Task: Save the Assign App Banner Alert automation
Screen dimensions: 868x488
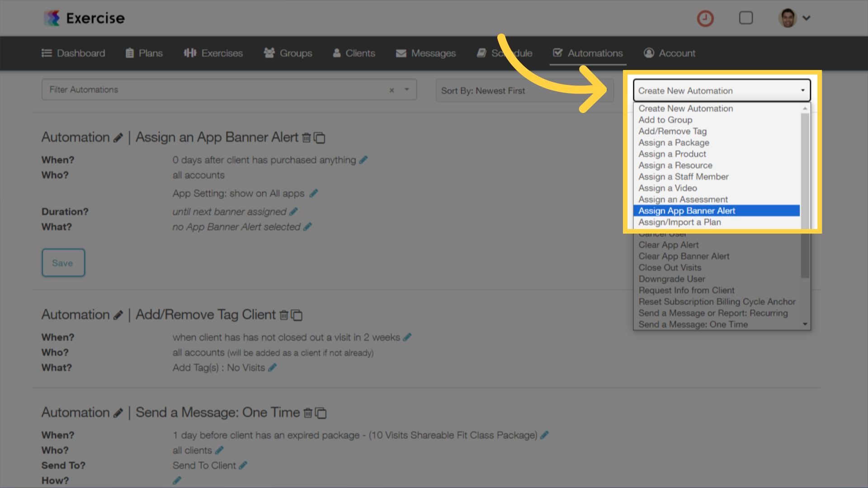Action: 62,262
